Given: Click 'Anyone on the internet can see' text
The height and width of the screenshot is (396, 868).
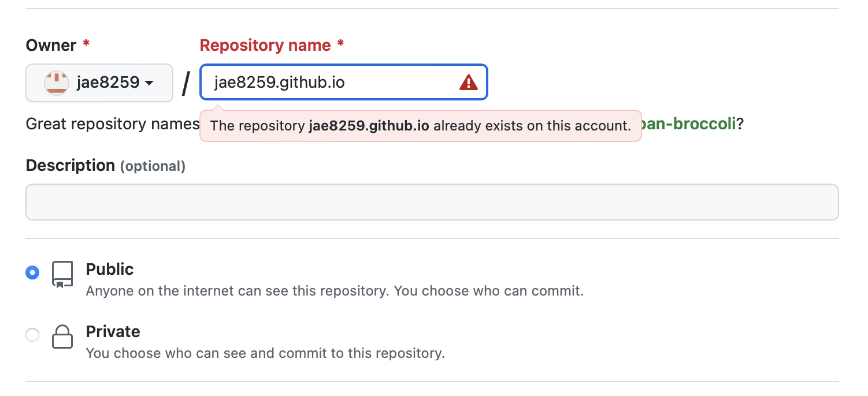Looking at the screenshot, I should click(x=335, y=290).
